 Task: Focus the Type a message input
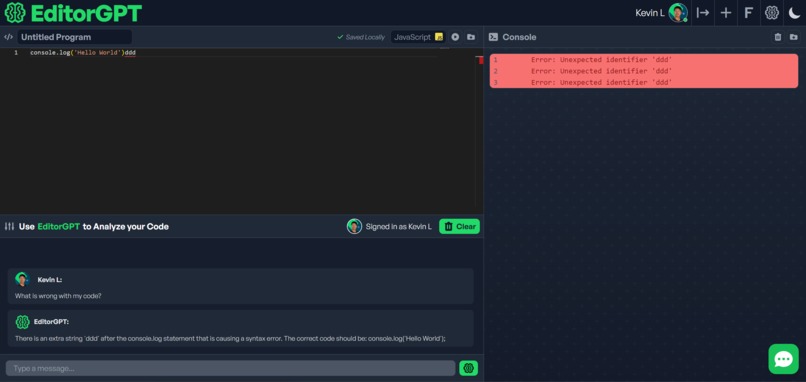(230, 368)
